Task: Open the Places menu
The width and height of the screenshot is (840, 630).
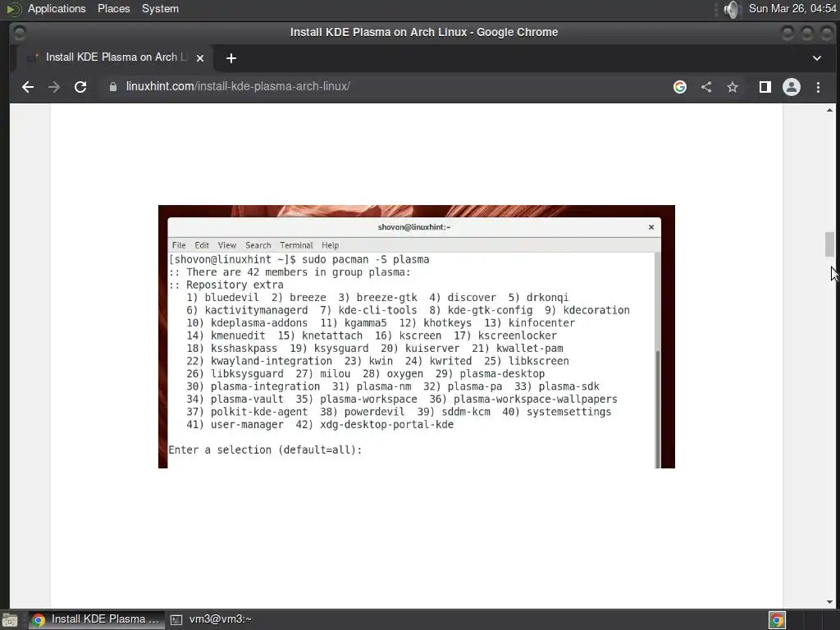Action: (x=113, y=8)
